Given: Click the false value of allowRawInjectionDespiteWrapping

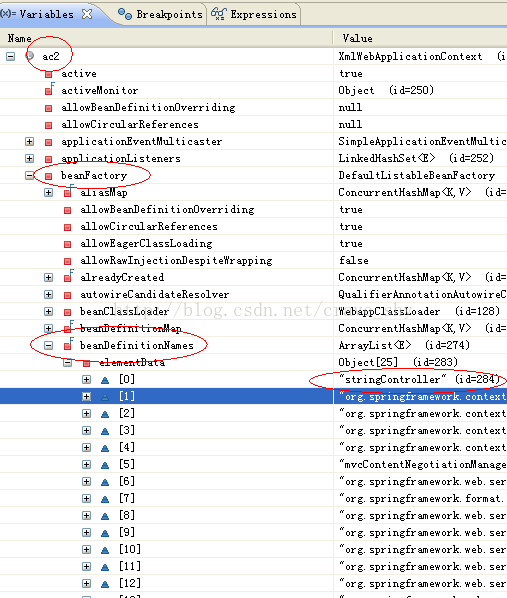Looking at the screenshot, I should 354,261.
